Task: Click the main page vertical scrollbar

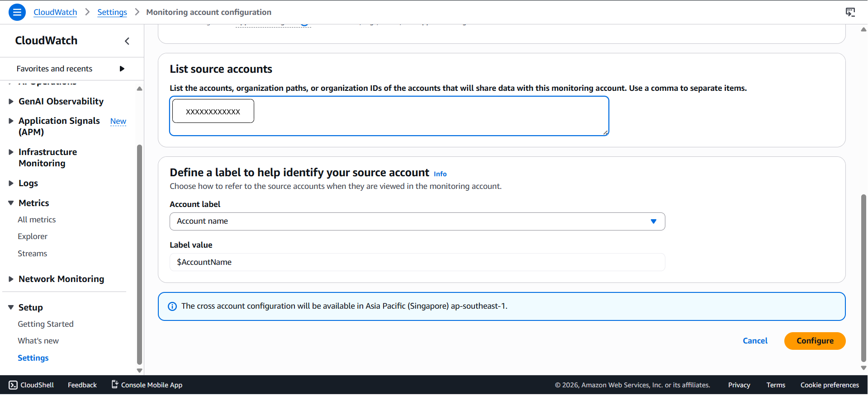Action: coord(863,278)
